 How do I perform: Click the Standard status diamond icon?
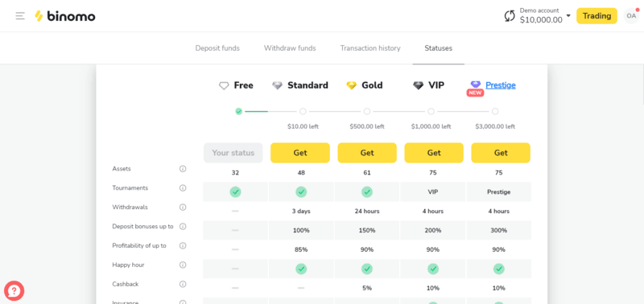[277, 86]
